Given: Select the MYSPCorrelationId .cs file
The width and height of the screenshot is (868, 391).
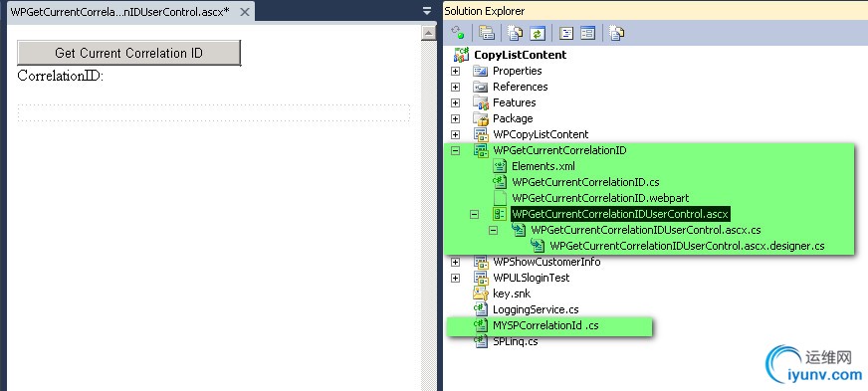Looking at the screenshot, I should point(545,325).
